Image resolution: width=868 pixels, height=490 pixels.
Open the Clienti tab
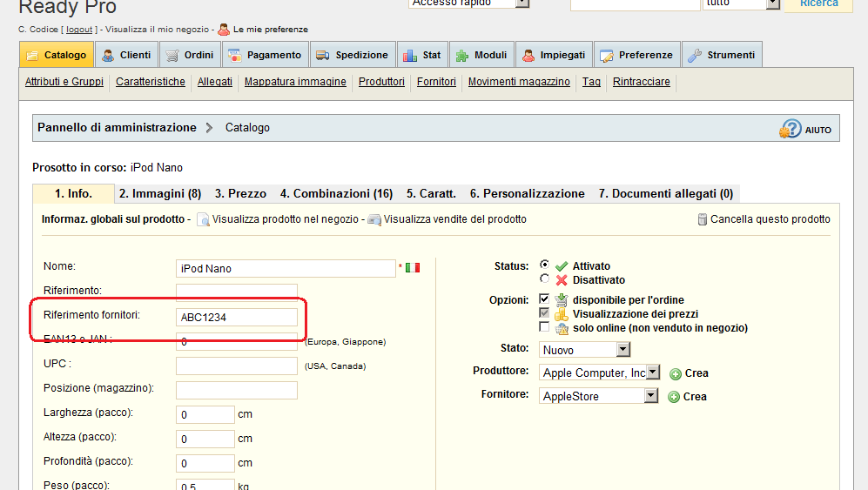click(127, 55)
